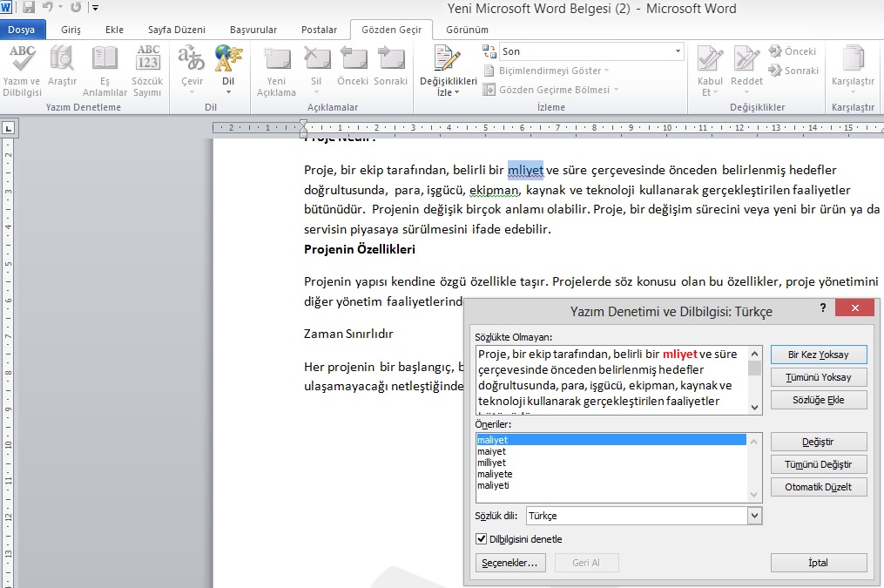Switch to the Giriş tab
Viewport: 884px width, 588px height.
coord(71,30)
